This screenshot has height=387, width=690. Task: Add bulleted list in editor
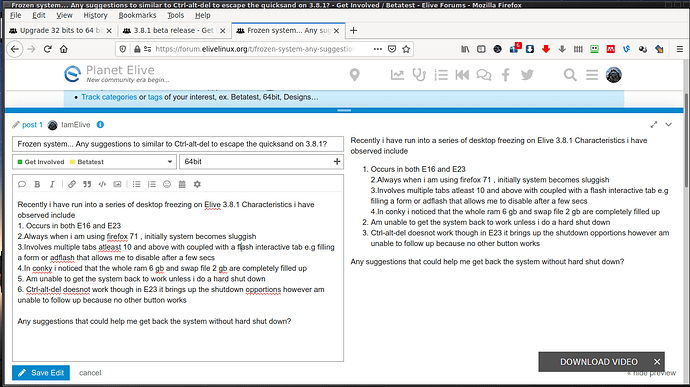pyautogui.click(x=137, y=184)
